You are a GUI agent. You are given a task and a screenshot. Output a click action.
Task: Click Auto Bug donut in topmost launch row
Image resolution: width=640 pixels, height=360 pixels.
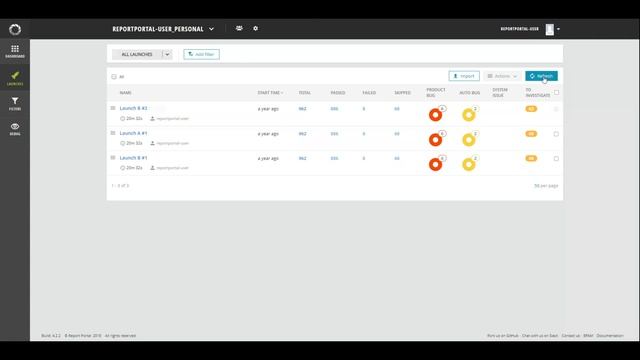click(x=469, y=115)
